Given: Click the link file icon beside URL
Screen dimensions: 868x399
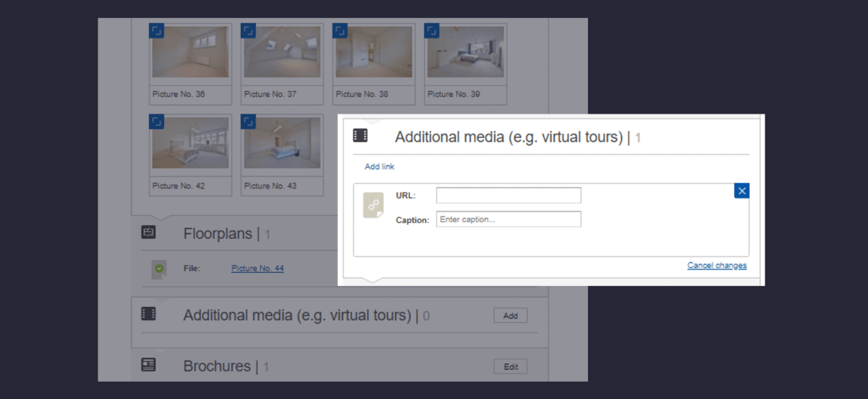Looking at the screenshot, I should (x=373, y=206).
